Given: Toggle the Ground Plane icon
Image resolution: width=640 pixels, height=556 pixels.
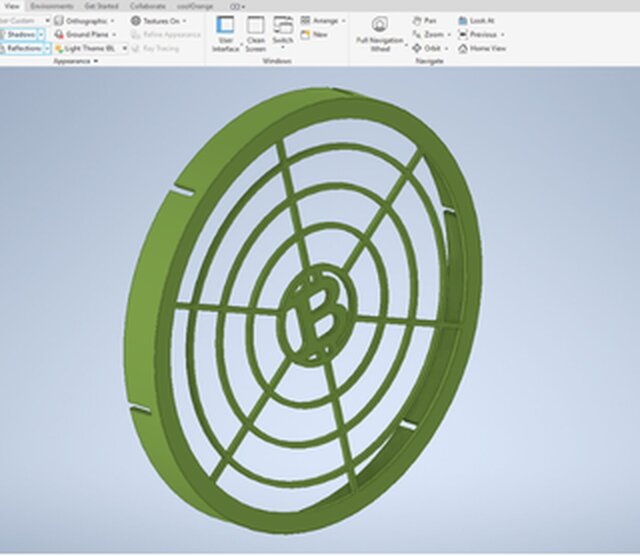Looking at the screenshot, I should (59, 34).
